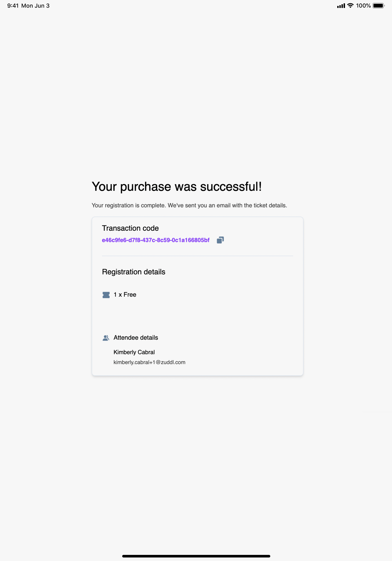Click the "Registration details" heading
Image resolution: width=392 pixels, height=561 pixels.
[133, 272]
